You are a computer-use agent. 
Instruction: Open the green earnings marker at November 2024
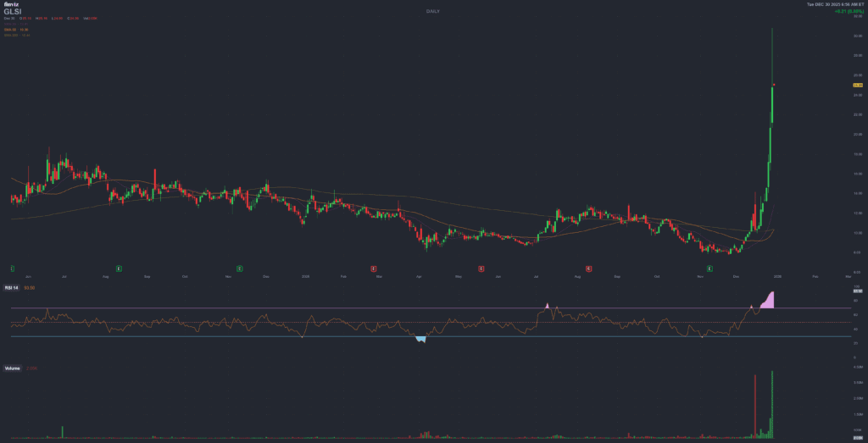tap(240, 268)
